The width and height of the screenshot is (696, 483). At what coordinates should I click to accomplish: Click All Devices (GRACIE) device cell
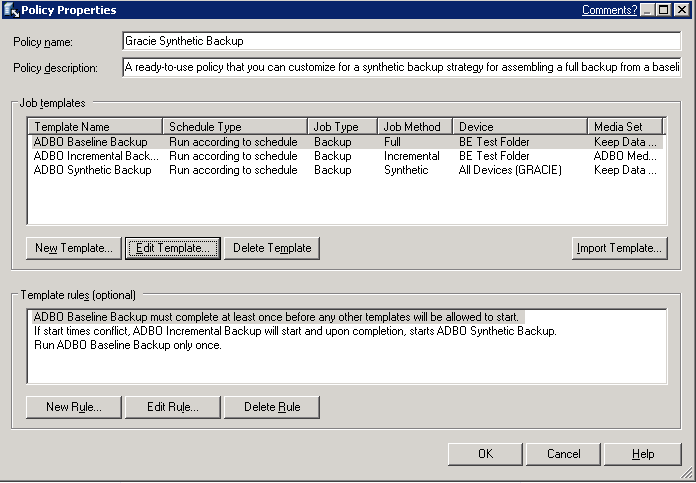[510, 170]
